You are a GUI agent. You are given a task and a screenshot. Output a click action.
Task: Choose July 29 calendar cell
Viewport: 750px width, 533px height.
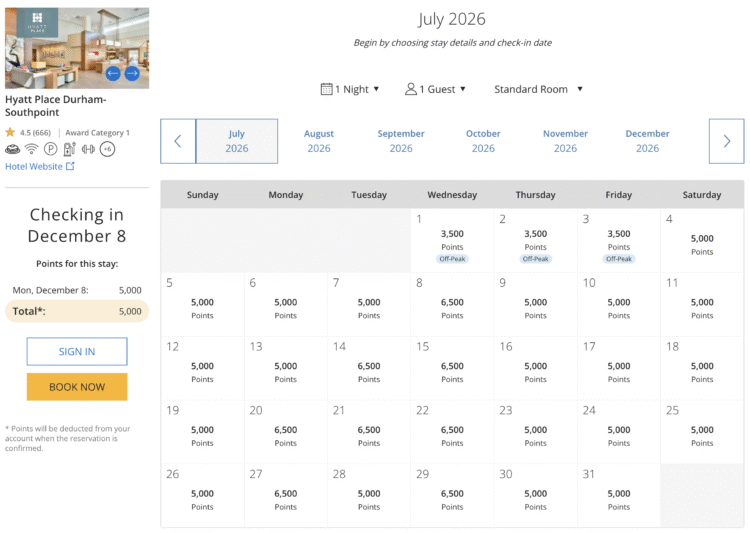452,496
